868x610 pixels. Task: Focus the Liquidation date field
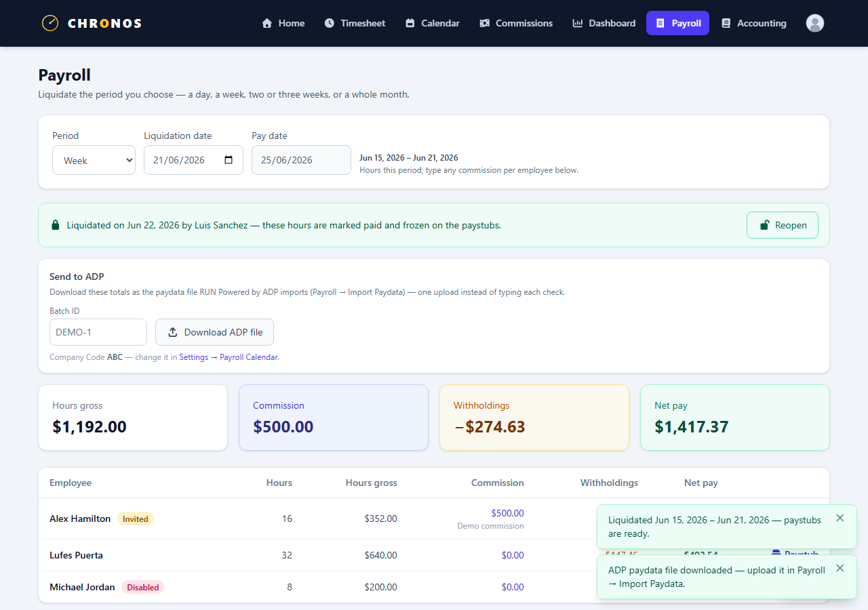pos(193,161)
